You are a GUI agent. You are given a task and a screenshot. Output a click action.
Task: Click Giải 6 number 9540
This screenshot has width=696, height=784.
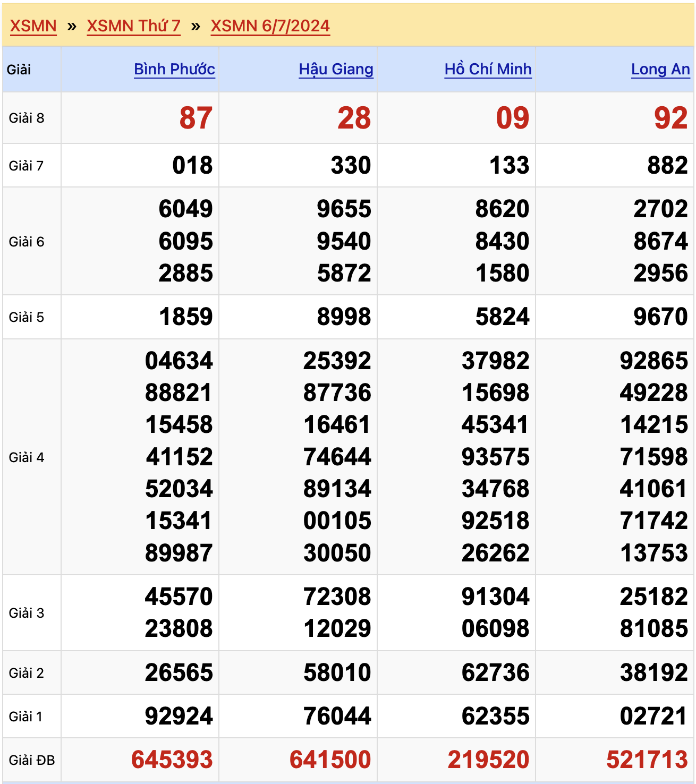344,241
